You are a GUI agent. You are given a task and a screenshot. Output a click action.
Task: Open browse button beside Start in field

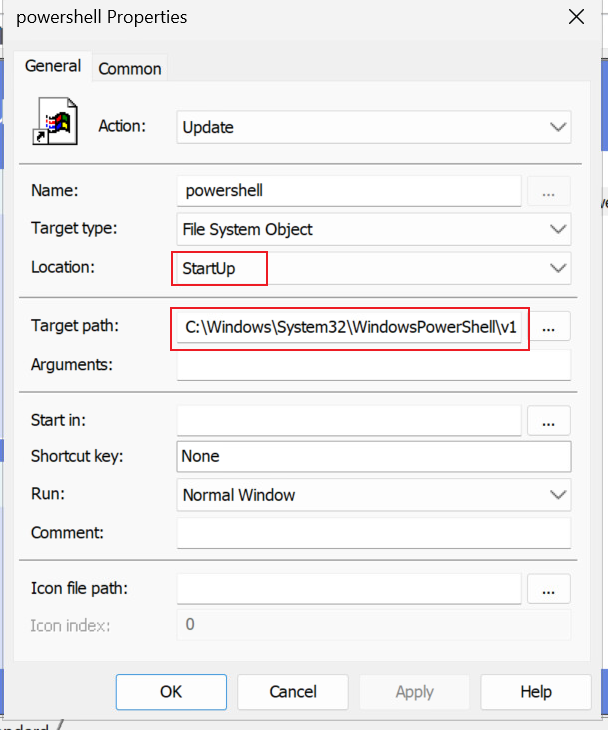pos(548,420)
